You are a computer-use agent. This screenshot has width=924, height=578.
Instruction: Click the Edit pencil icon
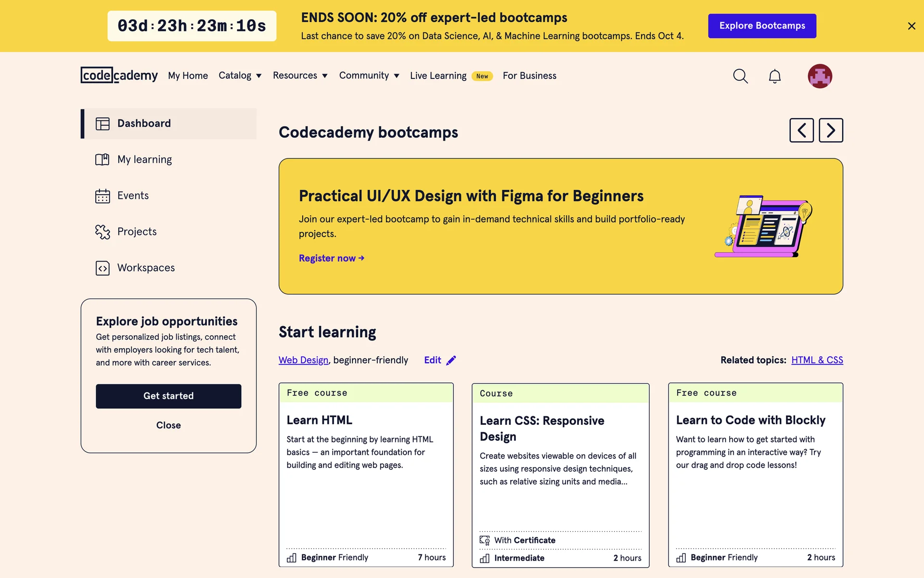point(451,360)
